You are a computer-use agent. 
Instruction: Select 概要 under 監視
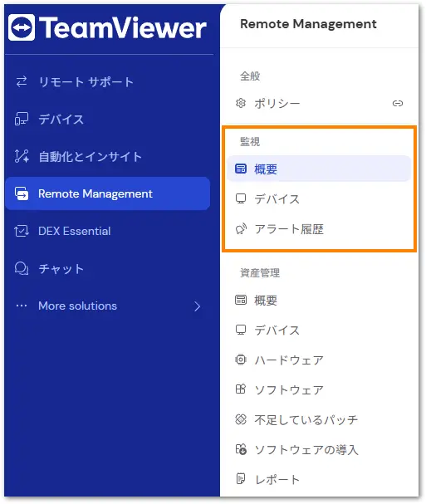319,169
